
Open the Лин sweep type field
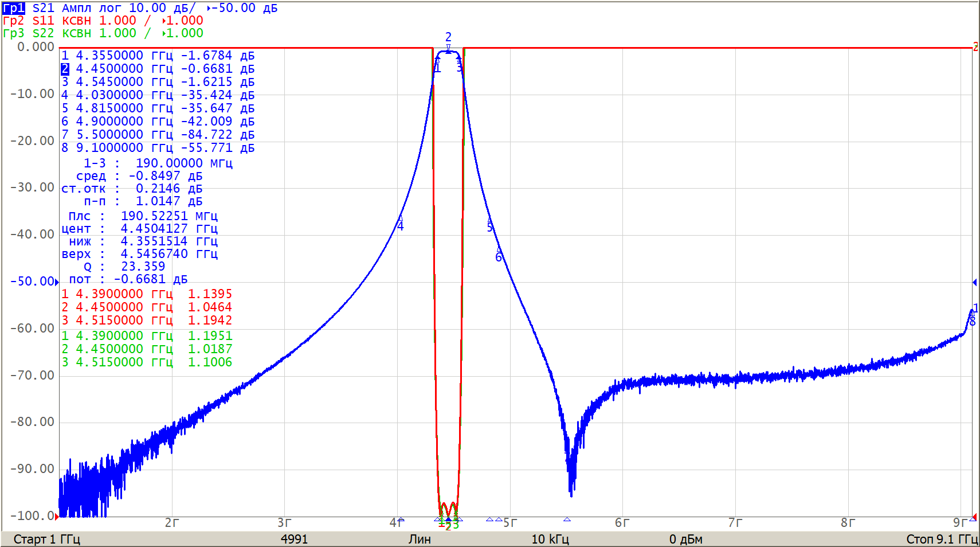(420, 539)
